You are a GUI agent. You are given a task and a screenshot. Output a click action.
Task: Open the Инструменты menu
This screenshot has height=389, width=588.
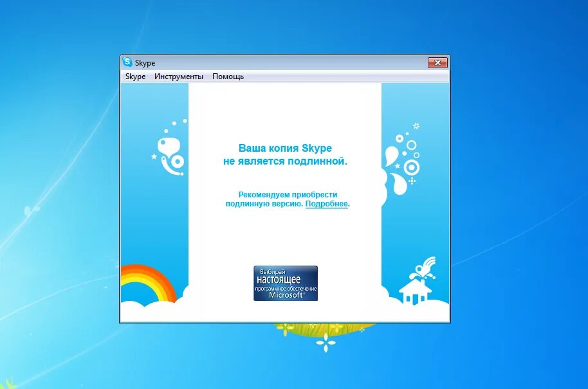pyautogui.click(x=179, y=77)
